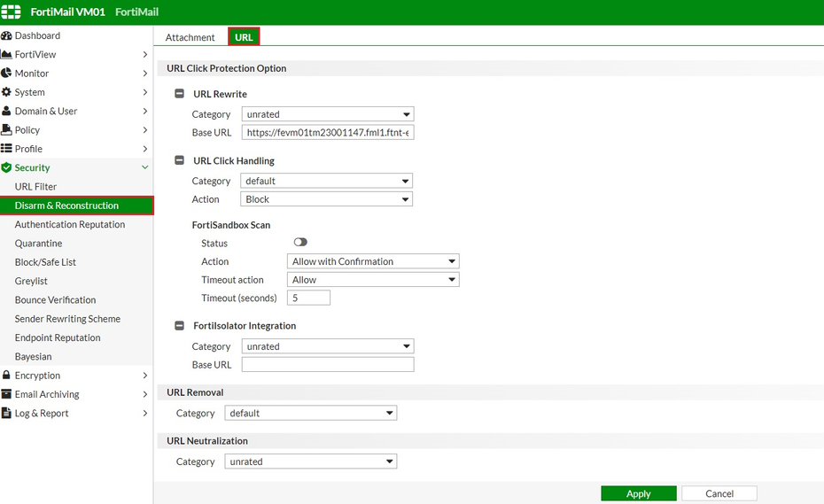
Task: Click the FortiView chart icon
Action: pos(6,54)
